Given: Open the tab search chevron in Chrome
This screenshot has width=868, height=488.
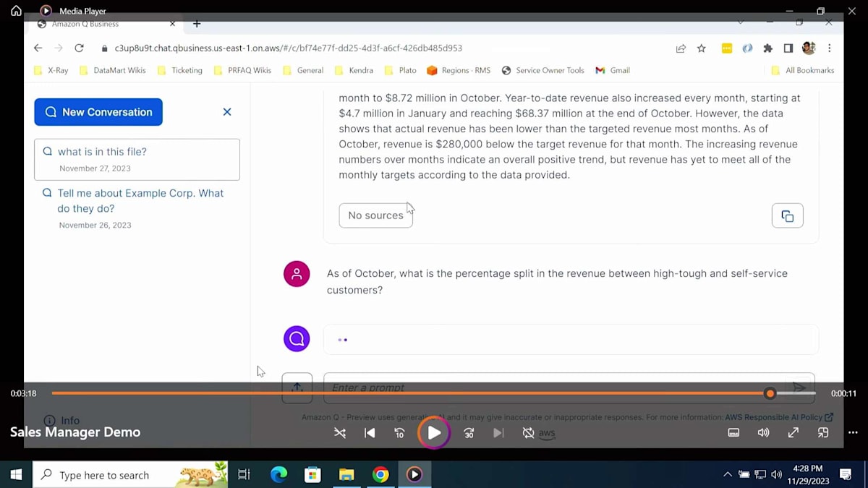Looking at the screenshot, I should 740,22.
